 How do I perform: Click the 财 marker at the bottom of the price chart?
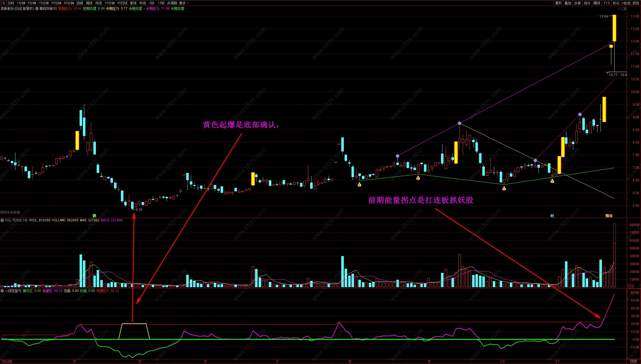(552, 216)
